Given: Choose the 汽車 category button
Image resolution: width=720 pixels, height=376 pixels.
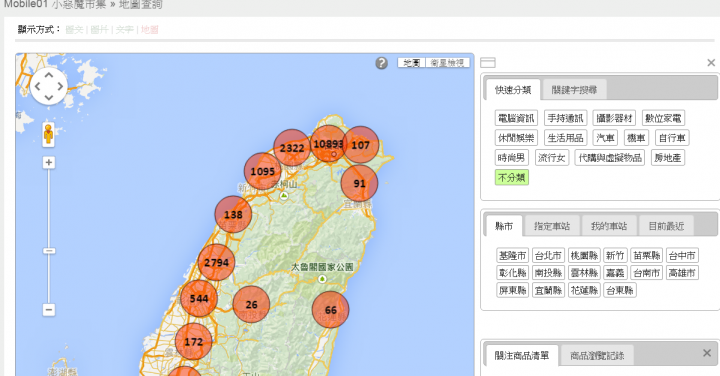Looking at the screenshot, I should [x=605, y=138].
